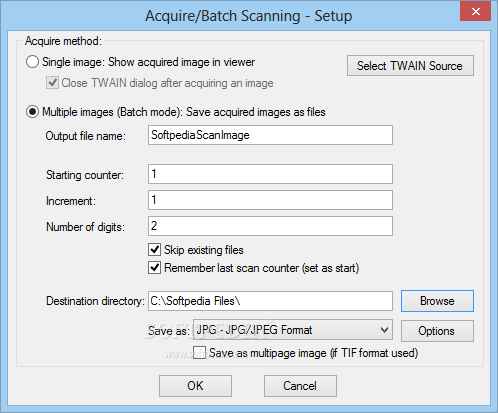
Task: Click the 'Output file name:' label
Action: 86,136
